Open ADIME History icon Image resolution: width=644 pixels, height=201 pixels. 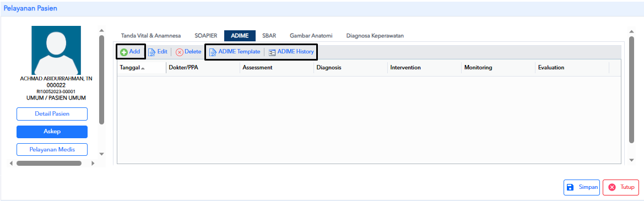pyautogui.click(x=272, y=52)
